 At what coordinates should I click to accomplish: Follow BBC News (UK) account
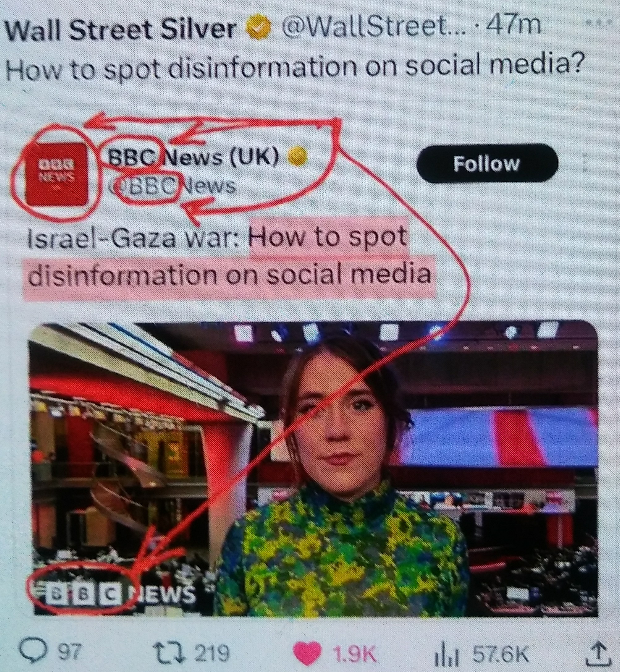487,164
